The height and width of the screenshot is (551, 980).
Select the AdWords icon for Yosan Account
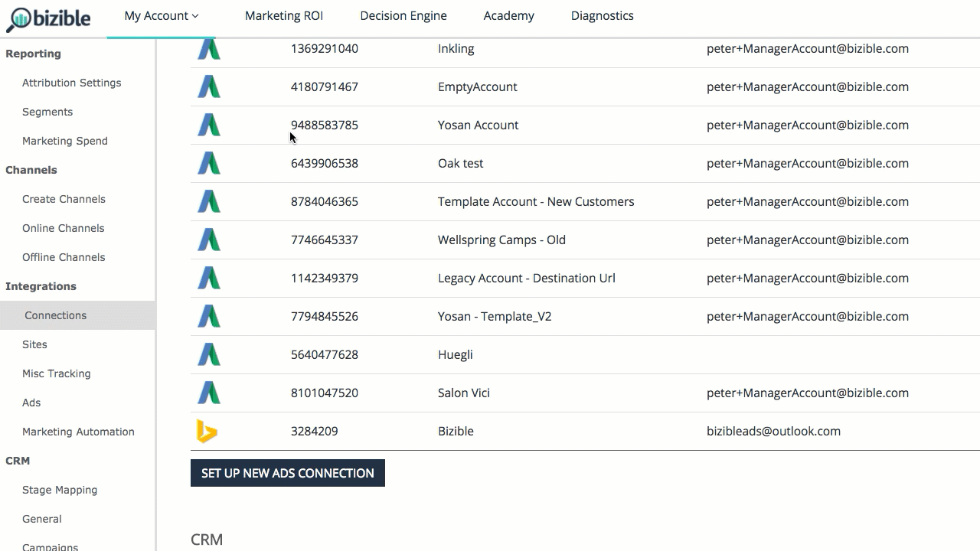208,125
